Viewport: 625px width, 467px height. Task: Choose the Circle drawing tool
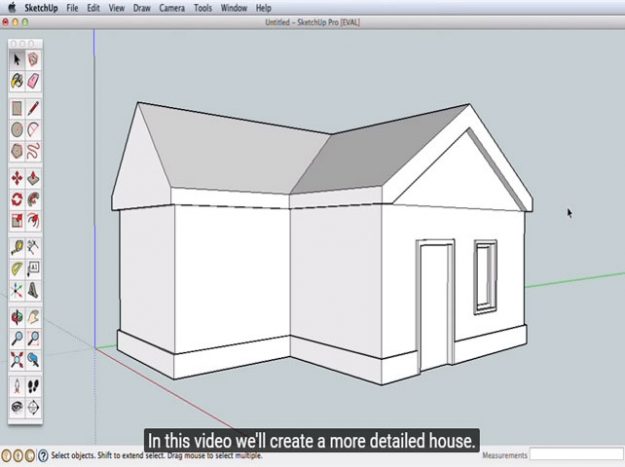click(x=18, y=129)
